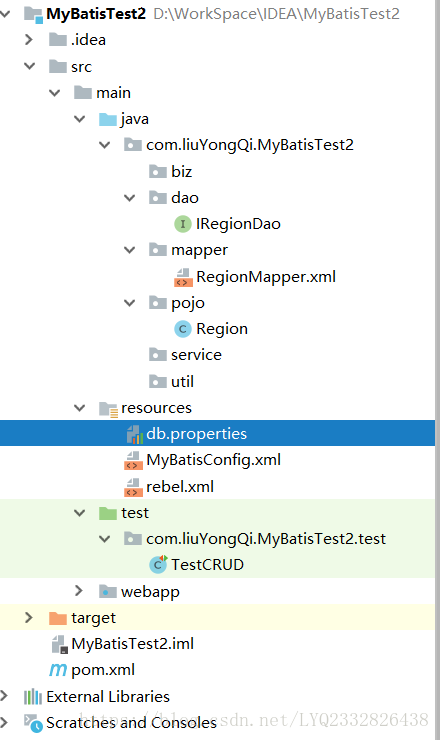Expand External Libraries arrow
440x740 pixels.
[x=4, y=696]
